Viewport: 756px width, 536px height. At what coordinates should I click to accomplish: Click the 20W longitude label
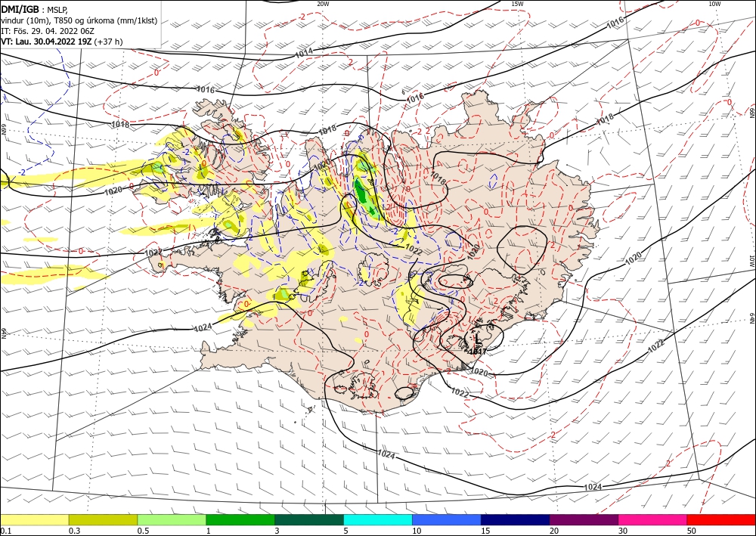pos(323,4)
